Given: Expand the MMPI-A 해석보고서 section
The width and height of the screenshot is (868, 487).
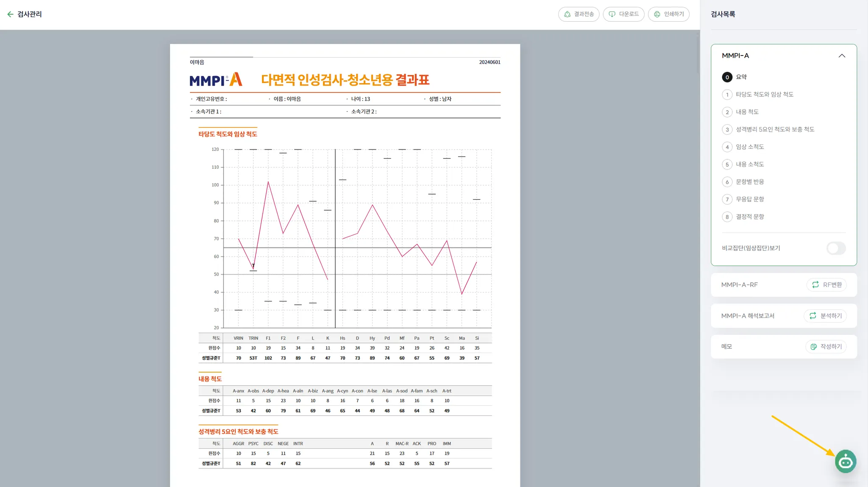Looking at the screenshot, I should point(748,316).
